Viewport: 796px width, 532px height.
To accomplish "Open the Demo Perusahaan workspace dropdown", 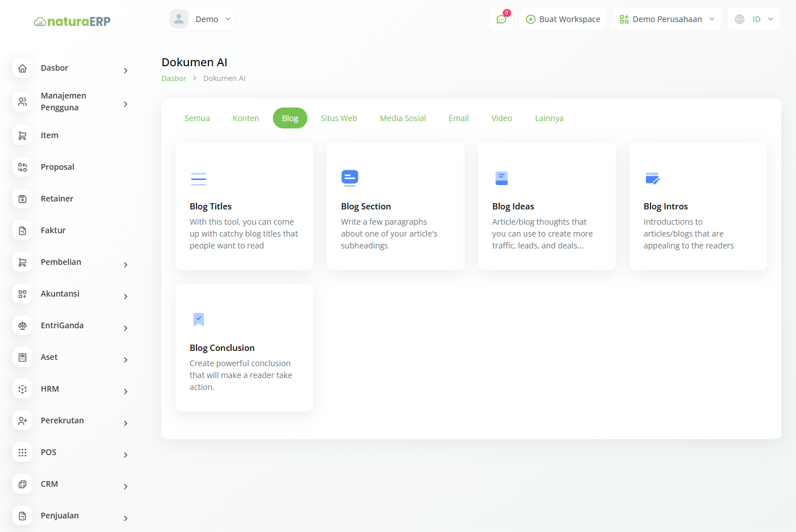I will point(666,19).
